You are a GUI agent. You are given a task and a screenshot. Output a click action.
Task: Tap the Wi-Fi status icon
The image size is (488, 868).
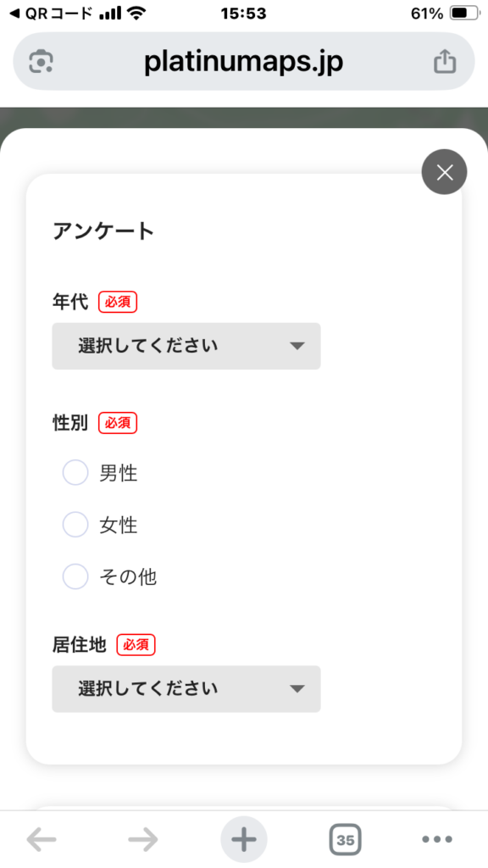coord(136,14)
